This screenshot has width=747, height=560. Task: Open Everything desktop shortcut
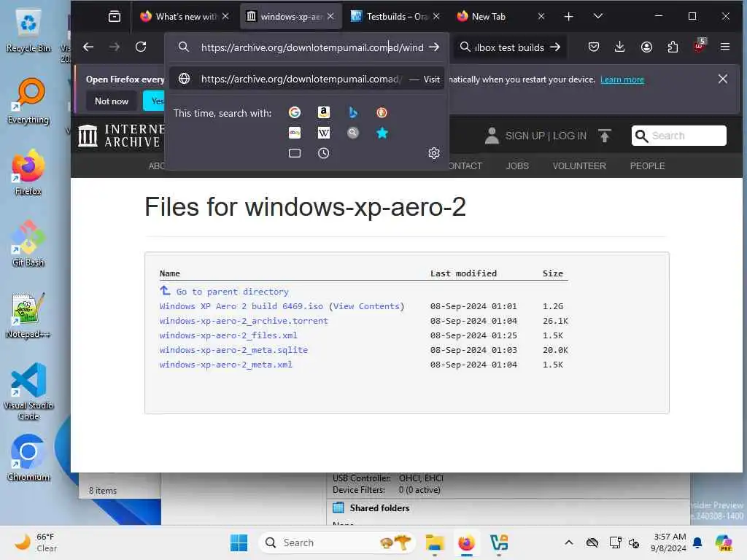point(28,101)
